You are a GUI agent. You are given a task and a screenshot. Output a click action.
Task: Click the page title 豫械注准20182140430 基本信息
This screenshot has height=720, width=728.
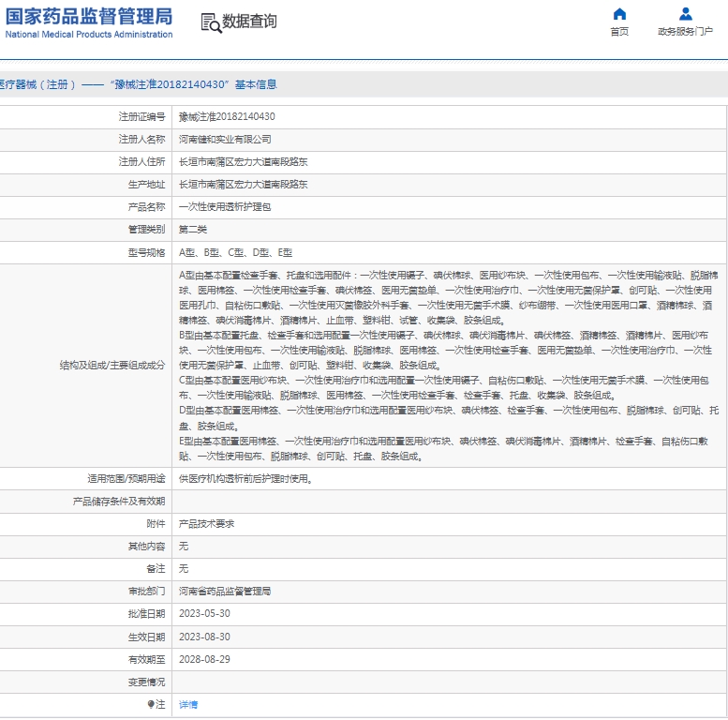pos(196,84)
